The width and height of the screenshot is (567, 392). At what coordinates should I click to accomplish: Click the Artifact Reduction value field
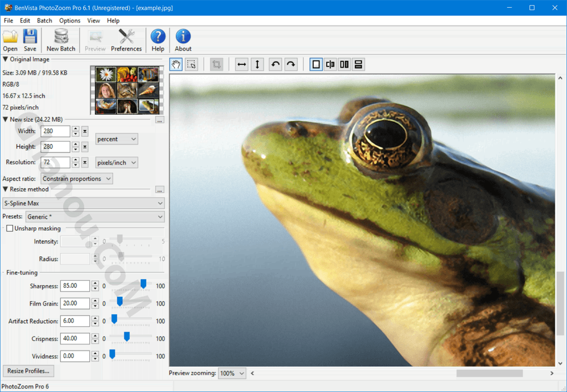[75, 321]
